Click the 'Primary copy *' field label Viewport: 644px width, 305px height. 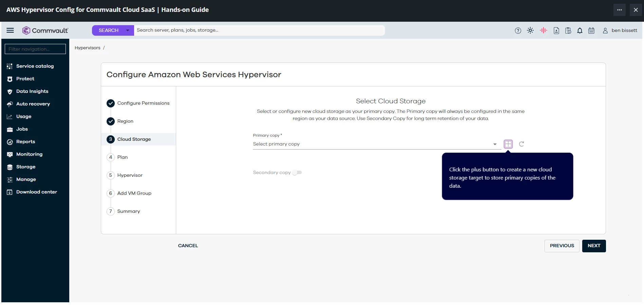pyautogui.click(x=268, y=135)
